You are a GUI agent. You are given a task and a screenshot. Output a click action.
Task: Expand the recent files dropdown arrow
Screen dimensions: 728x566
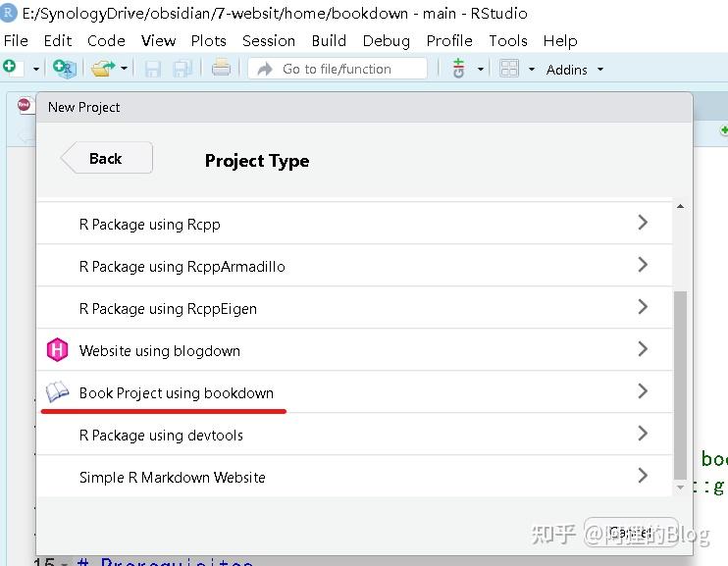pyautogui.click(x=124, y=70)
